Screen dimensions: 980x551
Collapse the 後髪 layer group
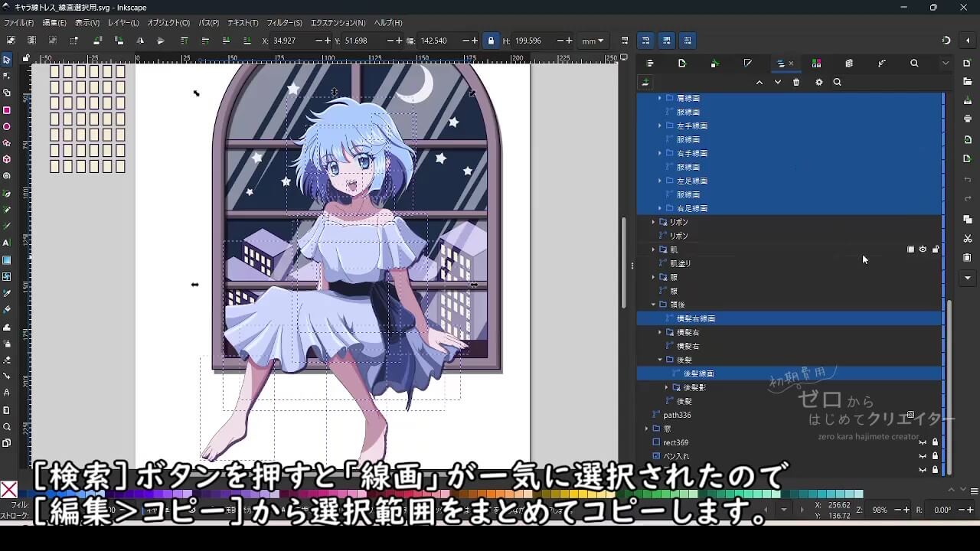coord(660,360)
